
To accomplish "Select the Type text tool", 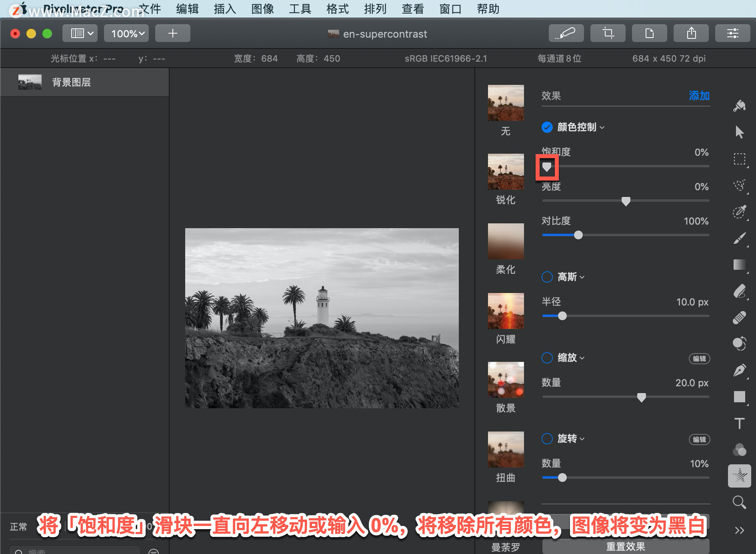I will [739, 423].
